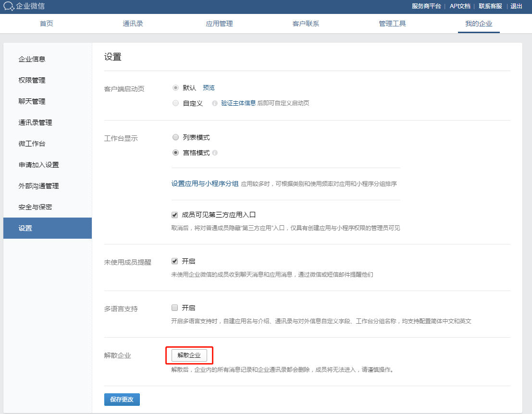Select 宫格模式 radio button
The height and width of the screenshot is (414, 532).
click(175, 153)
